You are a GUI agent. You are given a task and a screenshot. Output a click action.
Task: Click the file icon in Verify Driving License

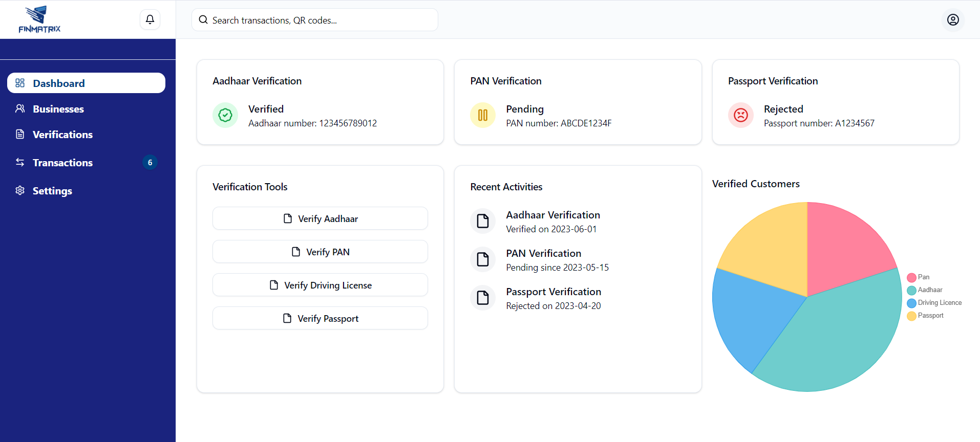point(274,285)
